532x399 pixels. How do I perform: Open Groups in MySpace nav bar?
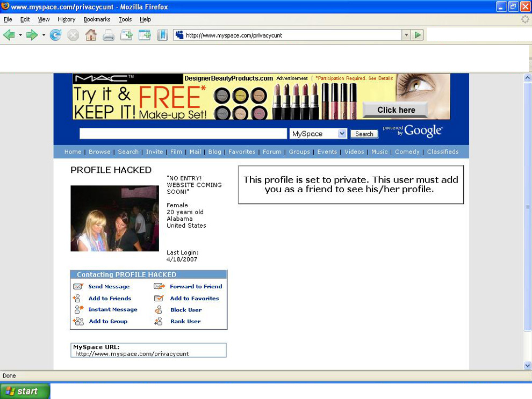point(299,151)
